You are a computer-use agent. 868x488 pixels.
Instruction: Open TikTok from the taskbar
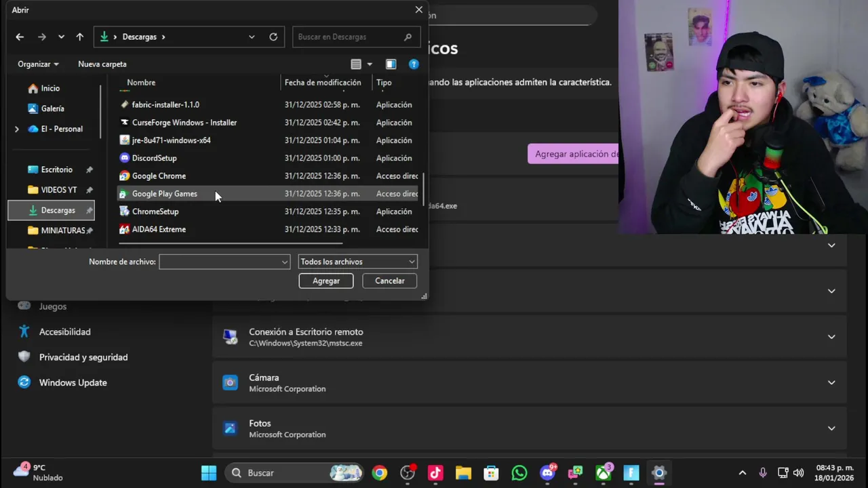click(x=435, y=472)
